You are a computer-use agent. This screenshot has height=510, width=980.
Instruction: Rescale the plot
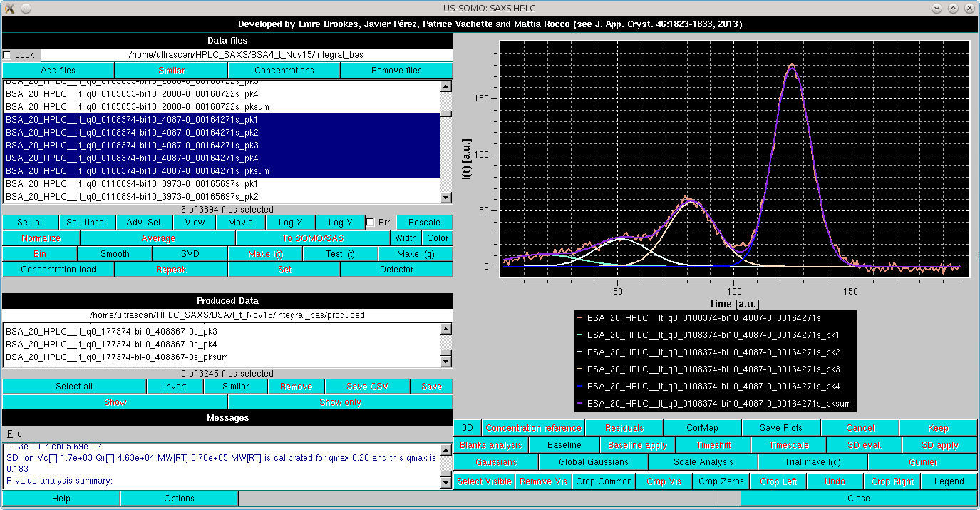point(424,223)
